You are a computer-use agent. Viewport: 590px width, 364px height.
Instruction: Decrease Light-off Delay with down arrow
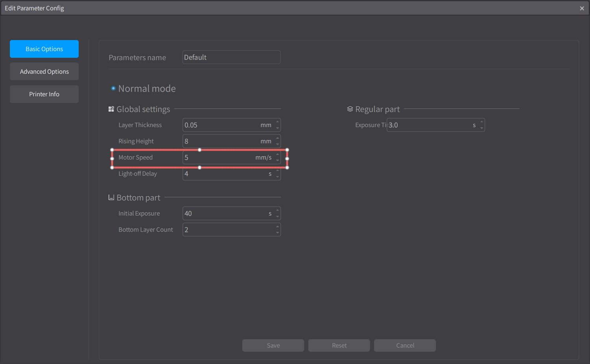[278, 177]
